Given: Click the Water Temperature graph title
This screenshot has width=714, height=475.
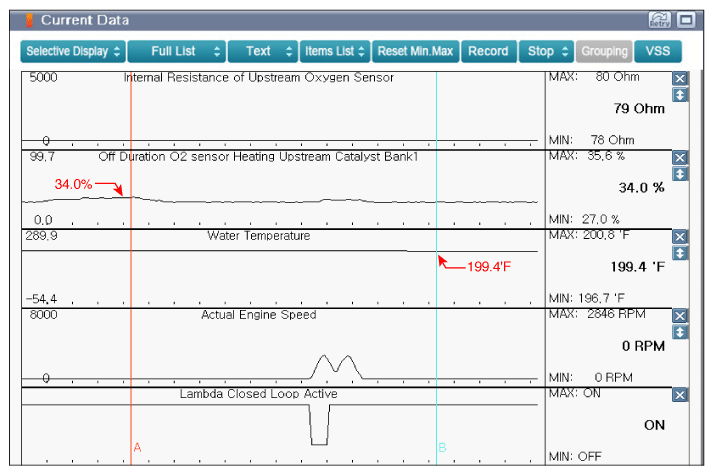Looking at the screenshot, I should 259,235.
